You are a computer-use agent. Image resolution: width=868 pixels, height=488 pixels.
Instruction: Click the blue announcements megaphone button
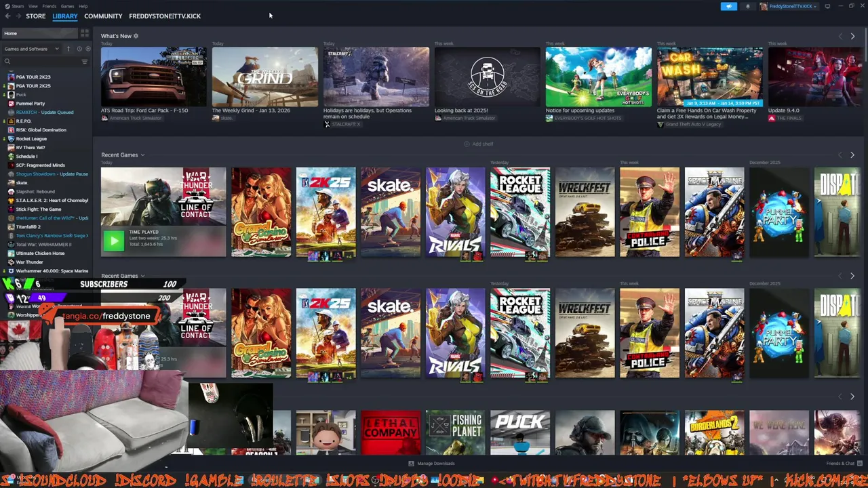click(728, 6)
